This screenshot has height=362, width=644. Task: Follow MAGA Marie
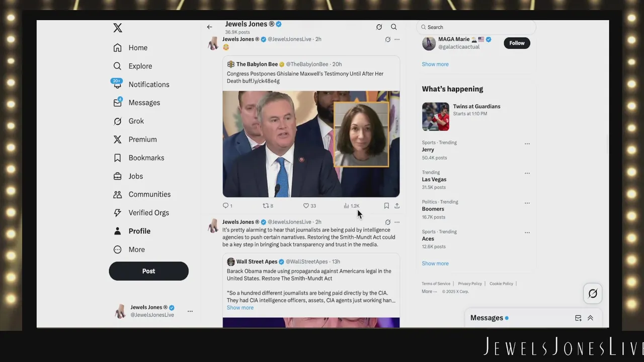click(x=517, y=43)
